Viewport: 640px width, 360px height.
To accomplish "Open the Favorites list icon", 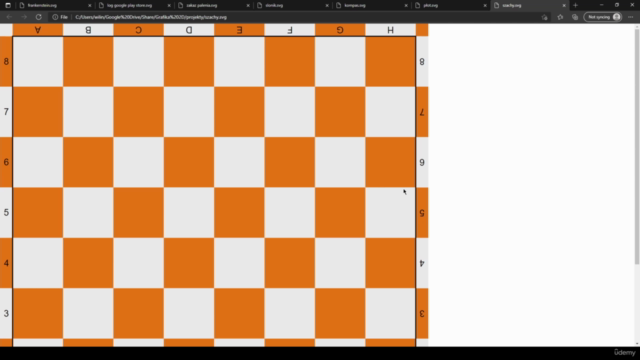I will pos(560,17).
